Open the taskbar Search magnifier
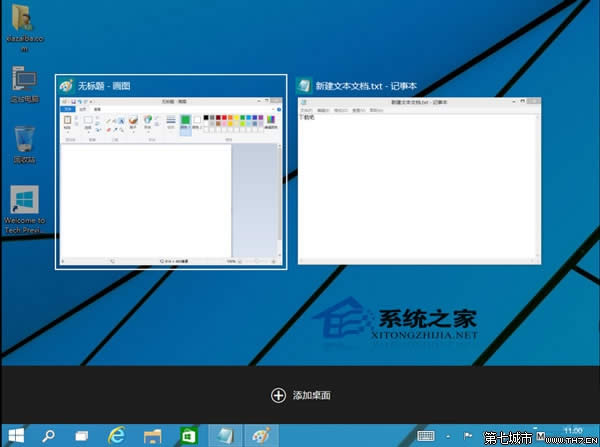 48,435
